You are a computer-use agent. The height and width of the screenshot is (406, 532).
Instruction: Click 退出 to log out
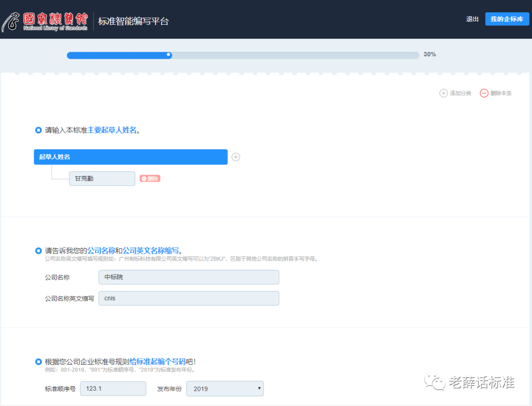click(x=472, y=19)
